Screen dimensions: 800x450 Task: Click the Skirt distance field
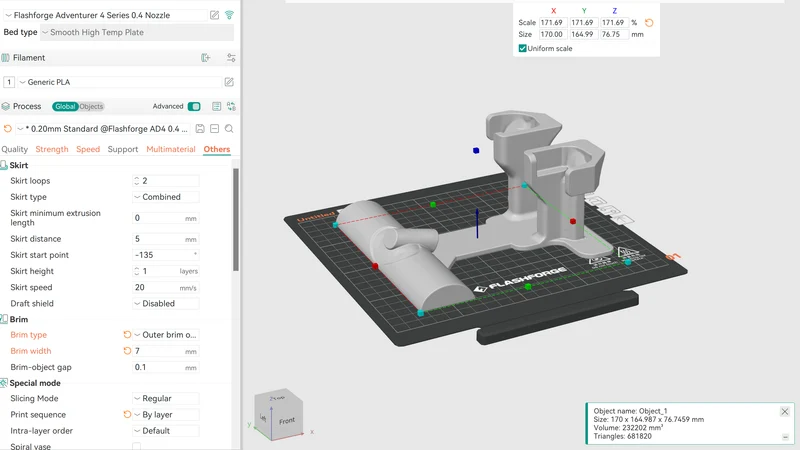point(165,239)
